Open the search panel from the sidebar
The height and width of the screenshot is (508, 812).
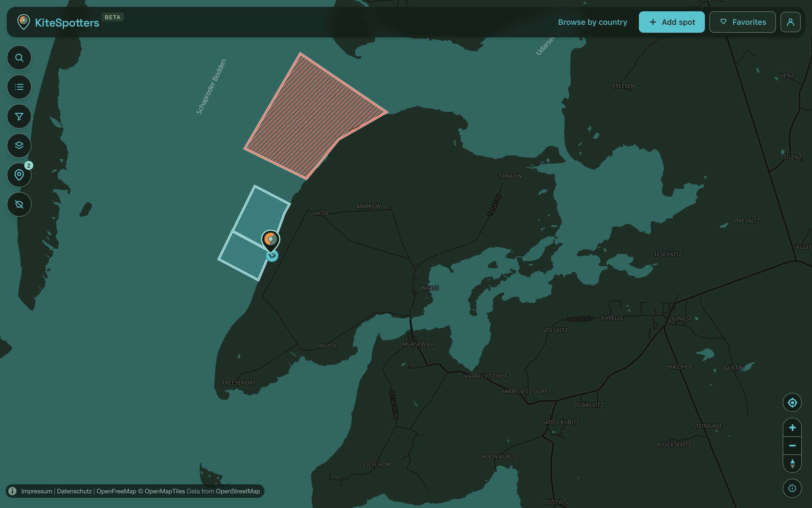[x=19, y=58]
